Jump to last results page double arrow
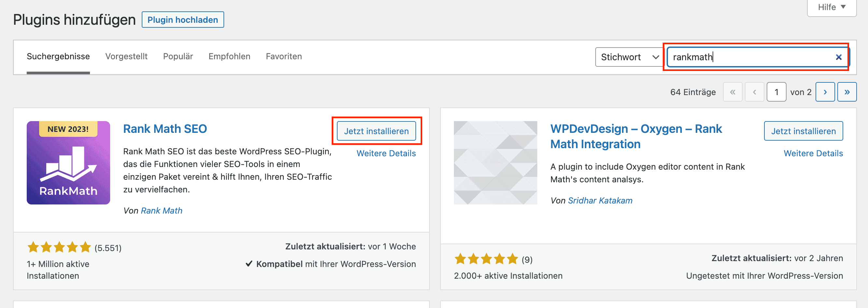 pyautogui.click(x=847, y=92)
